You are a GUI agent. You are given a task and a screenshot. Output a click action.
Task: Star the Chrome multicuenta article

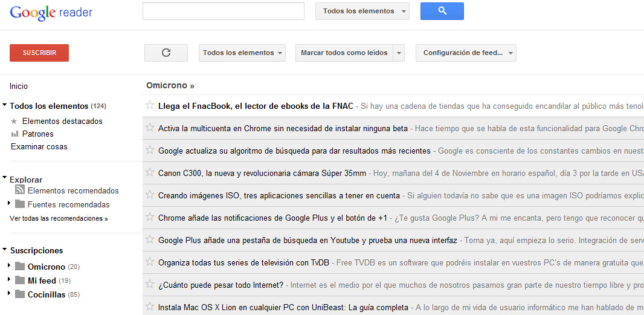coord(150,128)
